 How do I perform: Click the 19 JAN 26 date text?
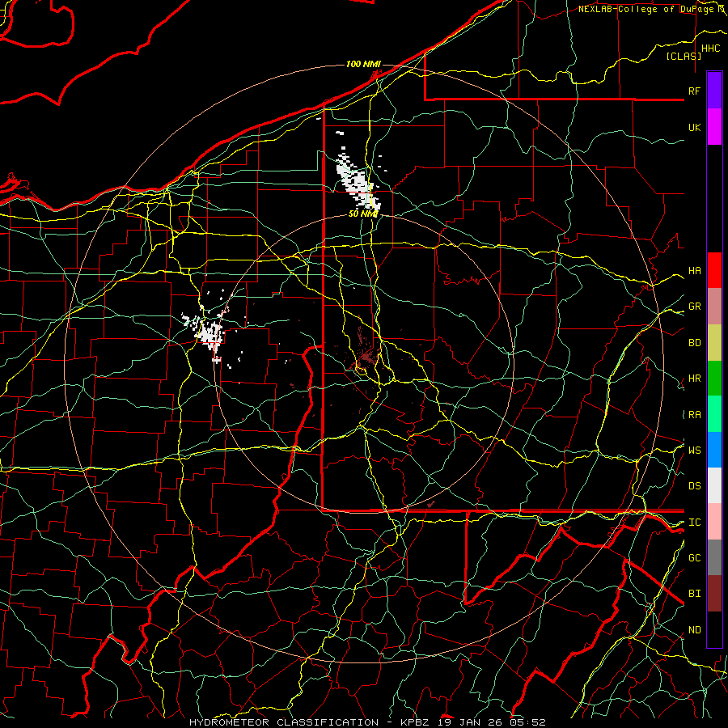472,722
